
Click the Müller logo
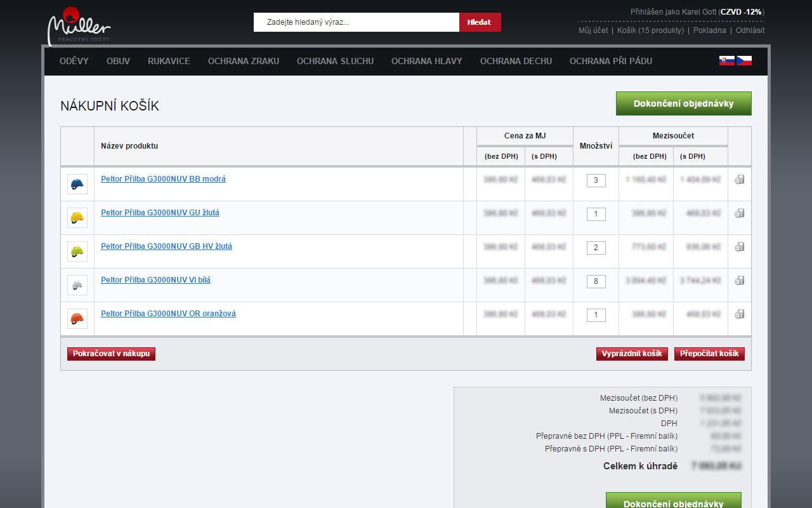[79, 27]
